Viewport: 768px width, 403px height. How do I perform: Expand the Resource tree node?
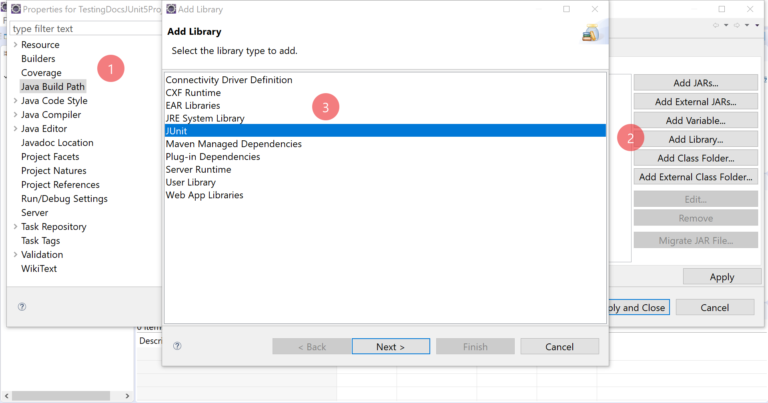(x=15, y=45)
